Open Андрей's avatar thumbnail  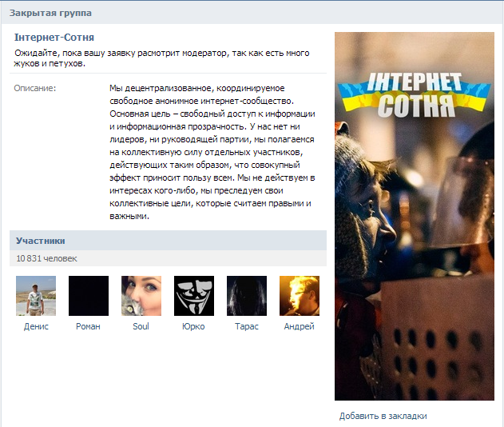point(300,296)
